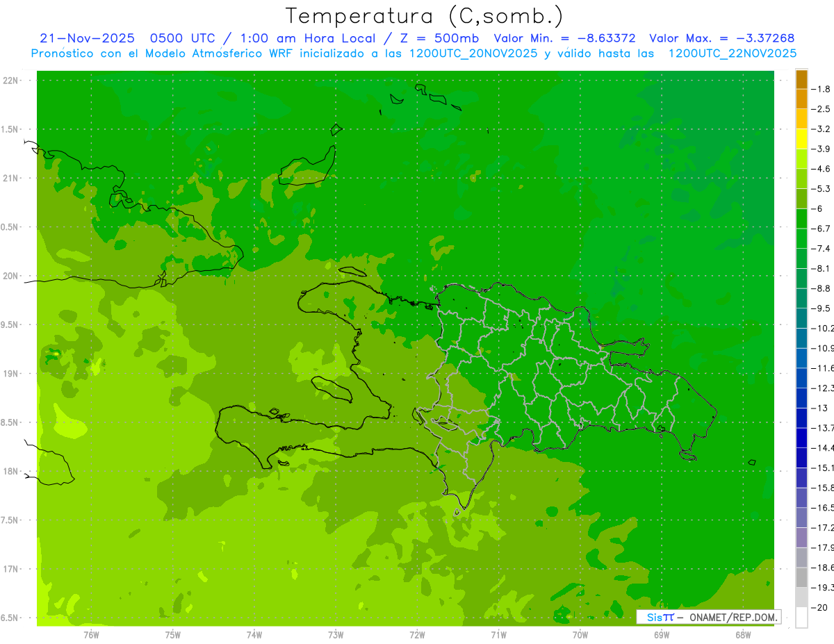The width and height of the screenshot is (834, 644).
Task: Click the 69W longitude axis label
Action: pos(662,634)
